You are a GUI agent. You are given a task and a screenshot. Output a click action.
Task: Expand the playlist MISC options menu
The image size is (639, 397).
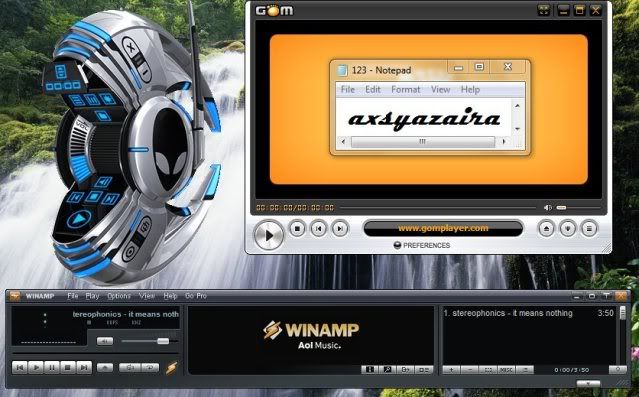tap(506, 370)
